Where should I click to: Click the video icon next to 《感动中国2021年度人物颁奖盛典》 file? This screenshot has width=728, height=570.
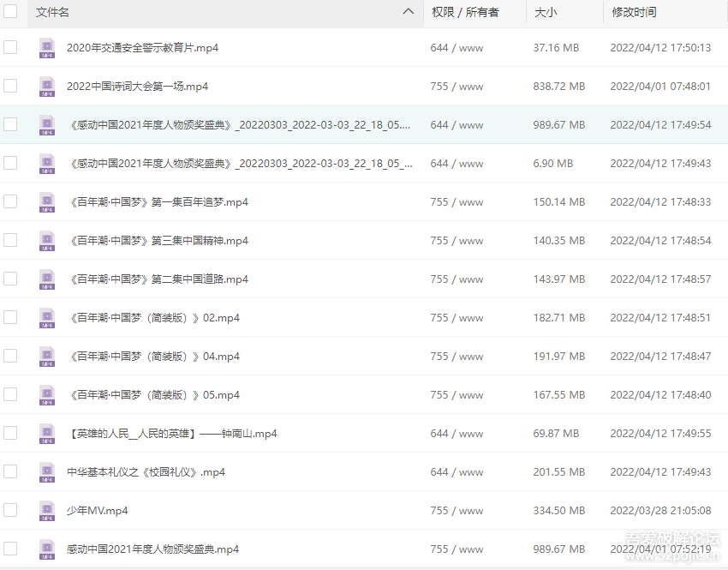[46, 124]
